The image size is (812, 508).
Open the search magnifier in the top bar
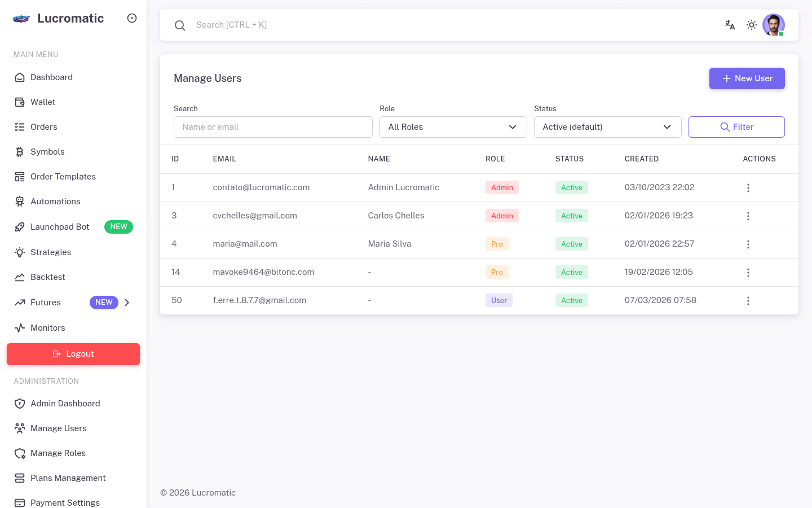[180, 25]
